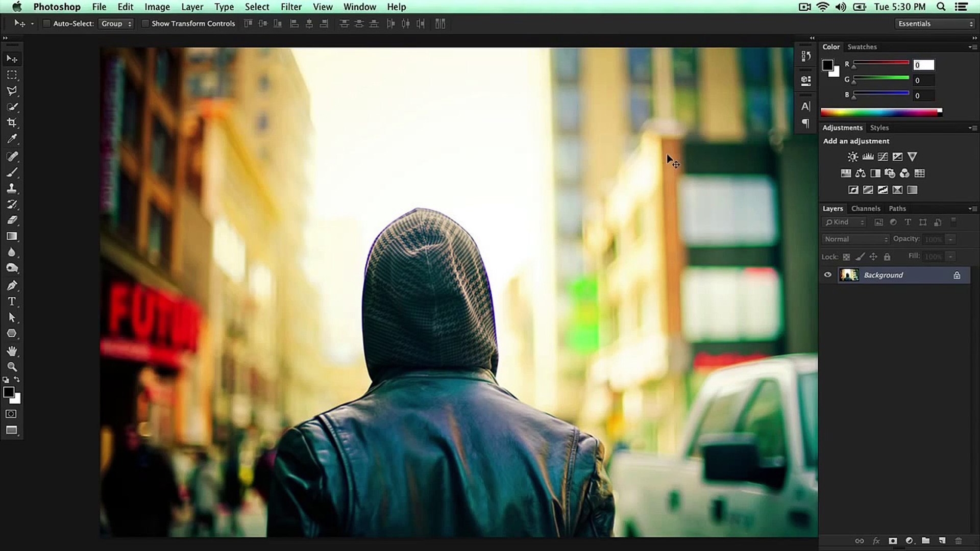
Task: Click the create new layer icon
Action: [x=942, y=541]
